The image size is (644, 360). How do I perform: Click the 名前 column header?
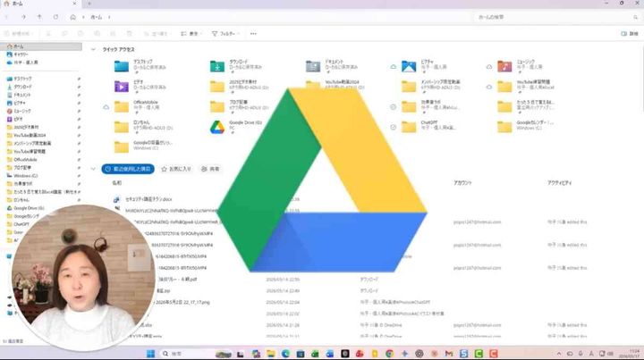116,183
